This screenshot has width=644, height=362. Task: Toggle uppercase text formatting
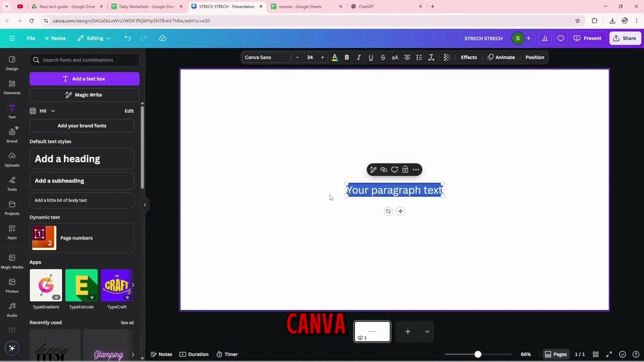point(395,57)
